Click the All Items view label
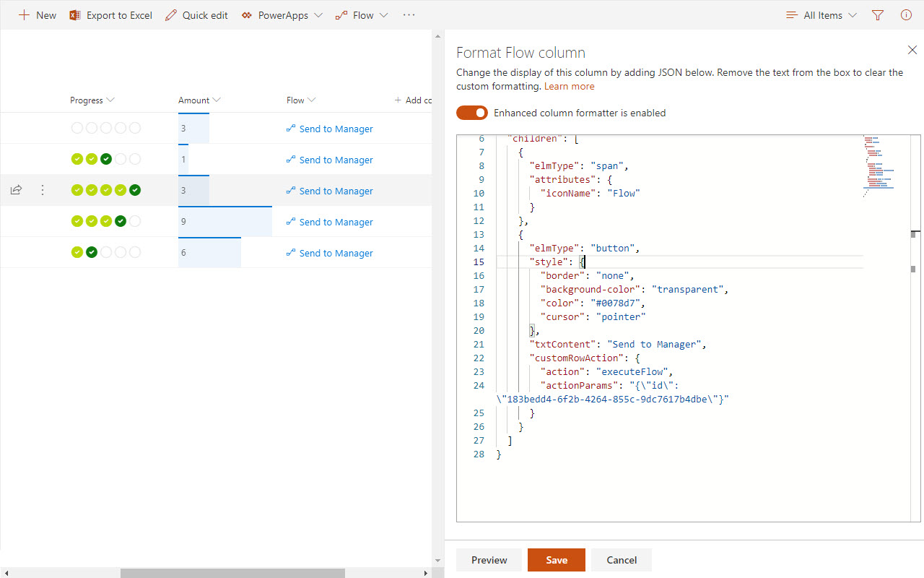The image size is (924, 578). pyautogui.click(x=823, y=15)
